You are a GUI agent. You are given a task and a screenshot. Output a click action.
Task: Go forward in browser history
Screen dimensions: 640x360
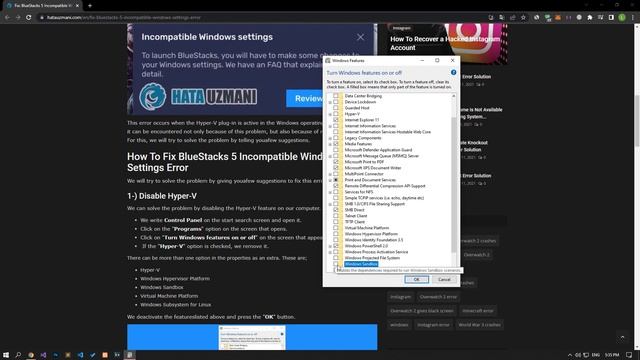[18, 18]
